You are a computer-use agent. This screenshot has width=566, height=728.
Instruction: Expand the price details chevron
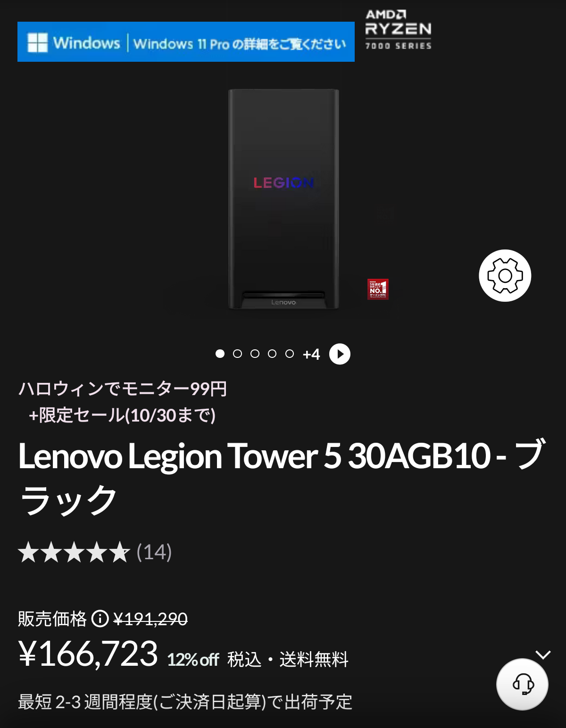(543, 654)
